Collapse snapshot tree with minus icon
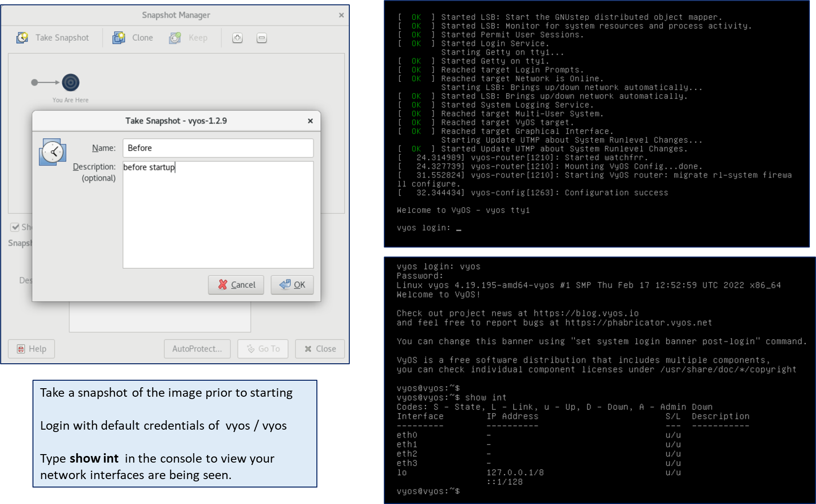The height and width of the screenshot is (504, 816). [x=262, y=38]
